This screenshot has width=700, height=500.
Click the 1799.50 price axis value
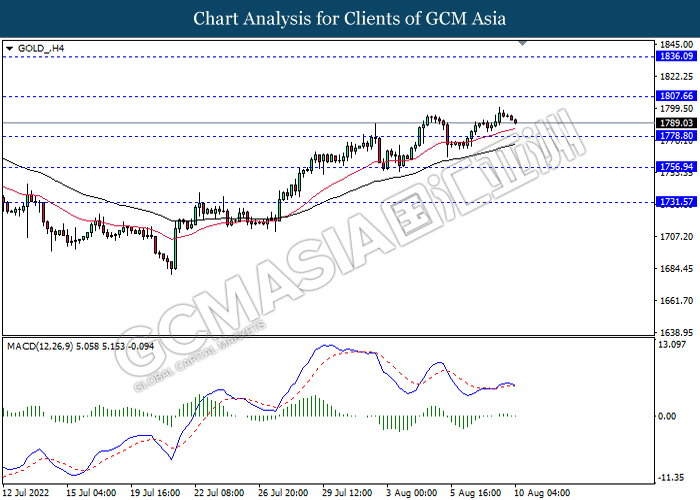tap(676, 109)
